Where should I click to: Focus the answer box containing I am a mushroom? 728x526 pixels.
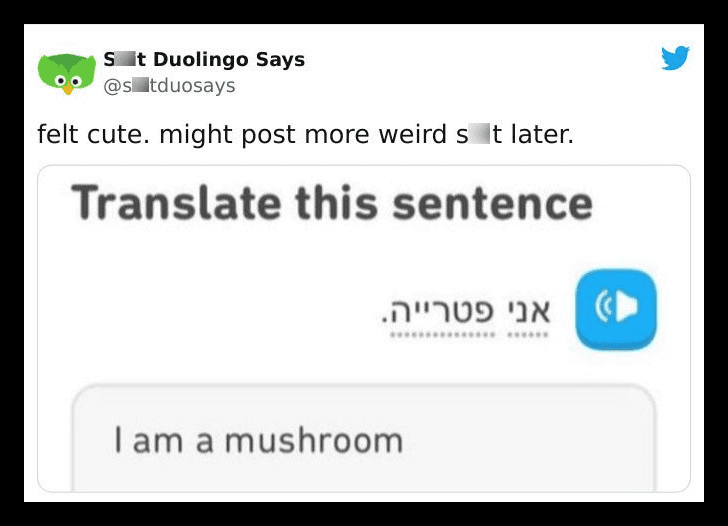tap(364, 438)
